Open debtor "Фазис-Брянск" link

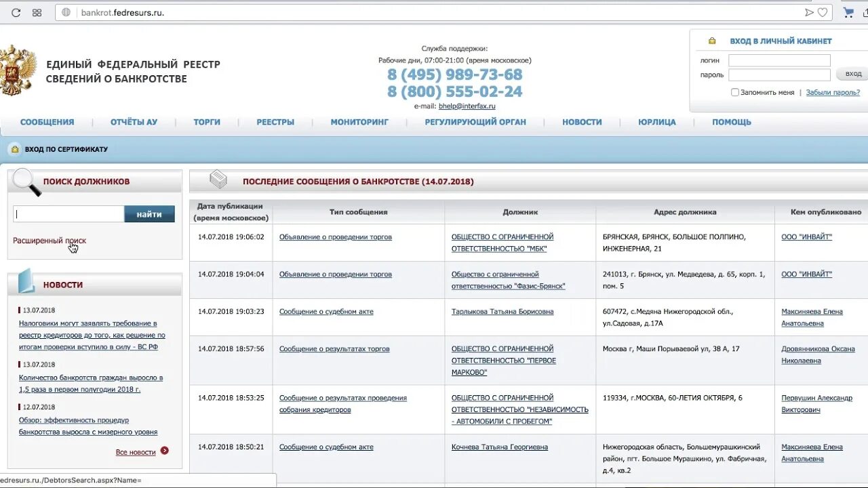pos(509,280)
